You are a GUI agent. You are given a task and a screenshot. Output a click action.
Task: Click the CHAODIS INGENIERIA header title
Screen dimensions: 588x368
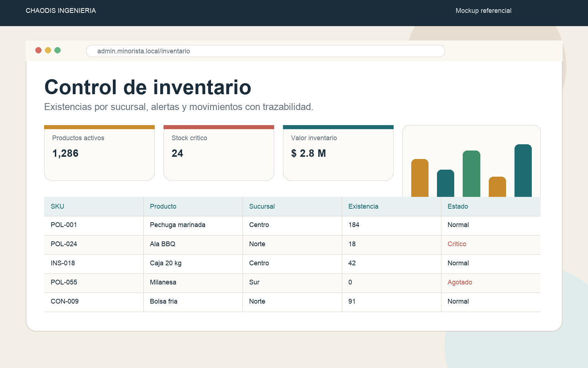pyautogui.click(x=61, y=11)
